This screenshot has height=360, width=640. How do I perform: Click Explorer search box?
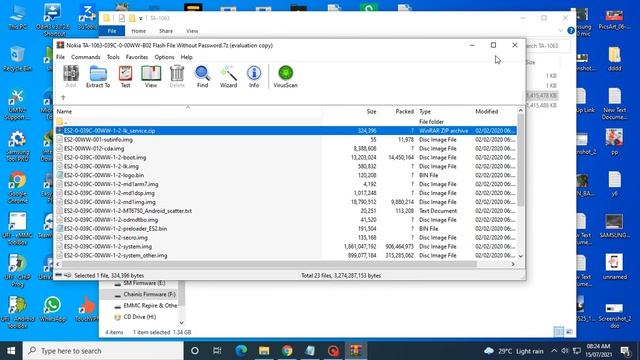tap(547, 46)
